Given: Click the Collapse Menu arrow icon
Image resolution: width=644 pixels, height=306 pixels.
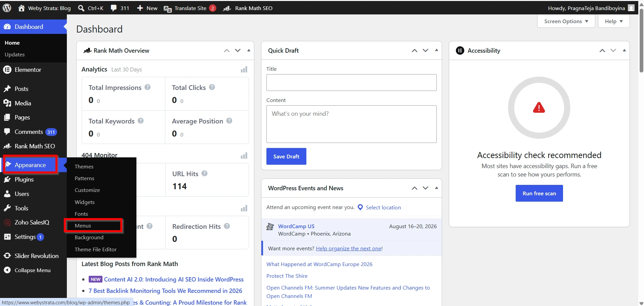Looking at the screenshot, I should [7, 270].
